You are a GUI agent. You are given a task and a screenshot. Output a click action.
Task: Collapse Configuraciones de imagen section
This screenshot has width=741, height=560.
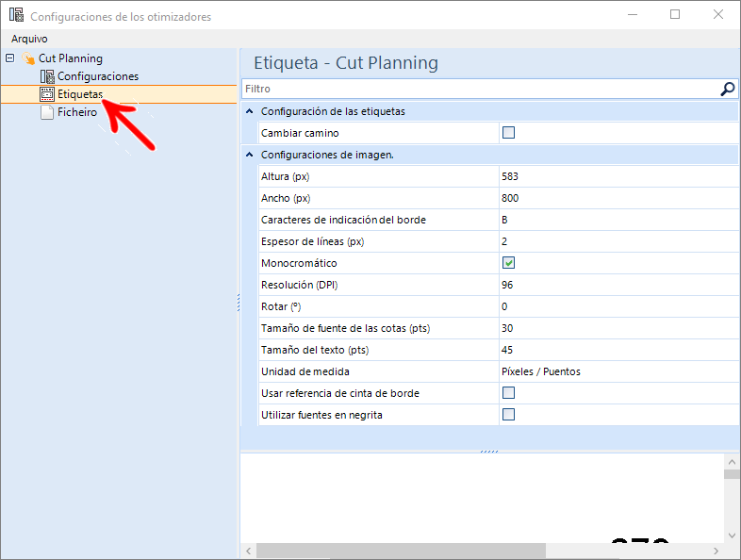[x=249, y=155]
